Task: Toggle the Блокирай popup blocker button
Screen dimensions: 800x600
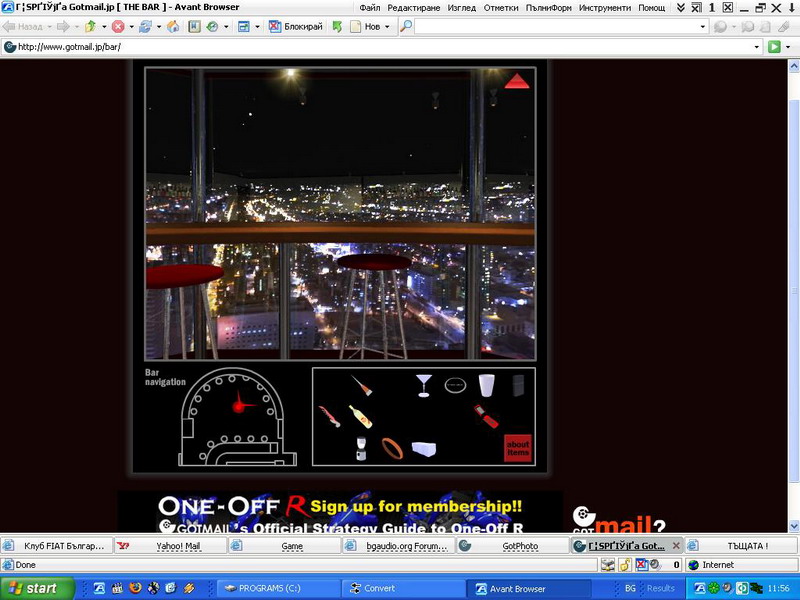Action: coord(294,27)
